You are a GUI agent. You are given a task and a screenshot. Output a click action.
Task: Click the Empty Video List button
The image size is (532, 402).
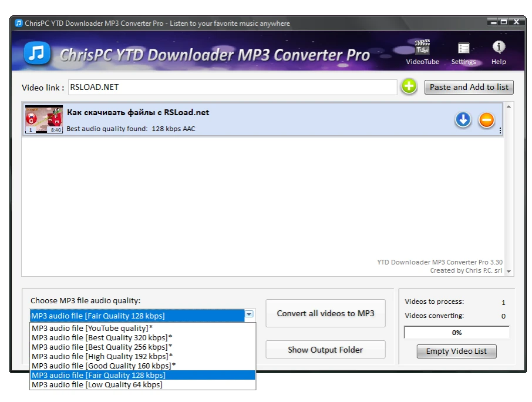click(x=456, y=351)
